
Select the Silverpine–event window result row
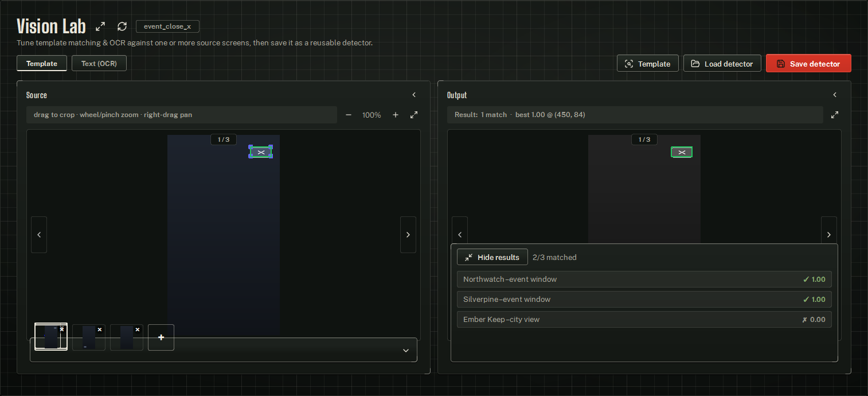tap(644, 300)
